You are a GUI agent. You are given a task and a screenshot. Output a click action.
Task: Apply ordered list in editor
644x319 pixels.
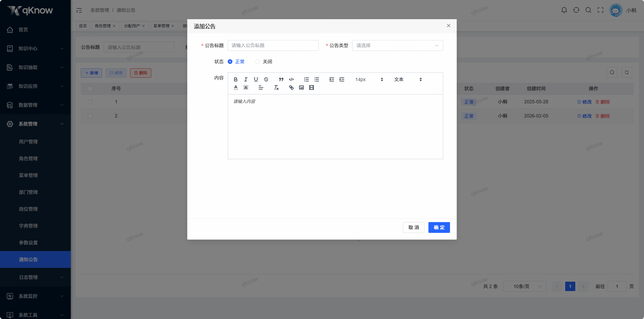click(x=307, y=79)
